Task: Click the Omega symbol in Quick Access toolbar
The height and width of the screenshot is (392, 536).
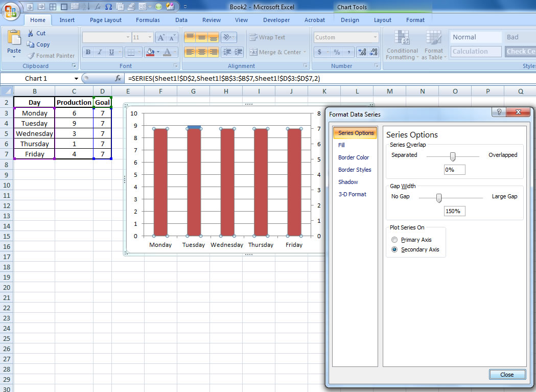Action: coord(108,7)
